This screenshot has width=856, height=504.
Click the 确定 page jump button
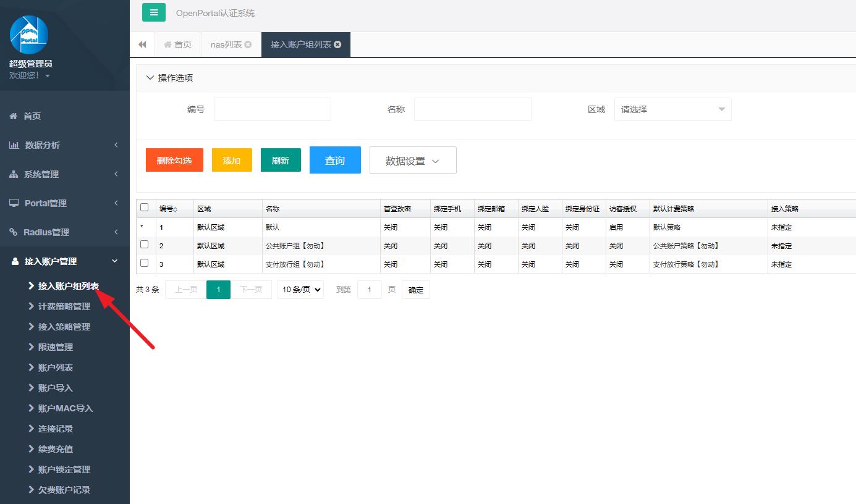tap(416, 290)
